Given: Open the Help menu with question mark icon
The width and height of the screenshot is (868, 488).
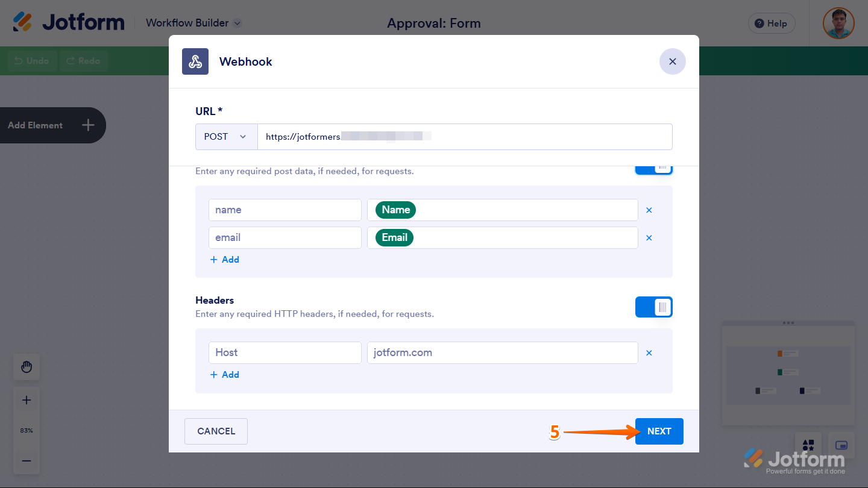Looking at the screenshot, I should click(771, 23).
